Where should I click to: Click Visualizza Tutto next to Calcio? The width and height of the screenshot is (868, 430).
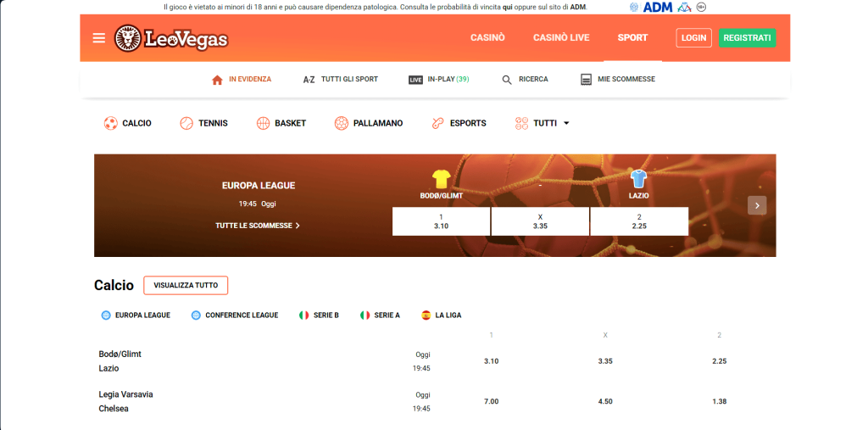(186, 285)
